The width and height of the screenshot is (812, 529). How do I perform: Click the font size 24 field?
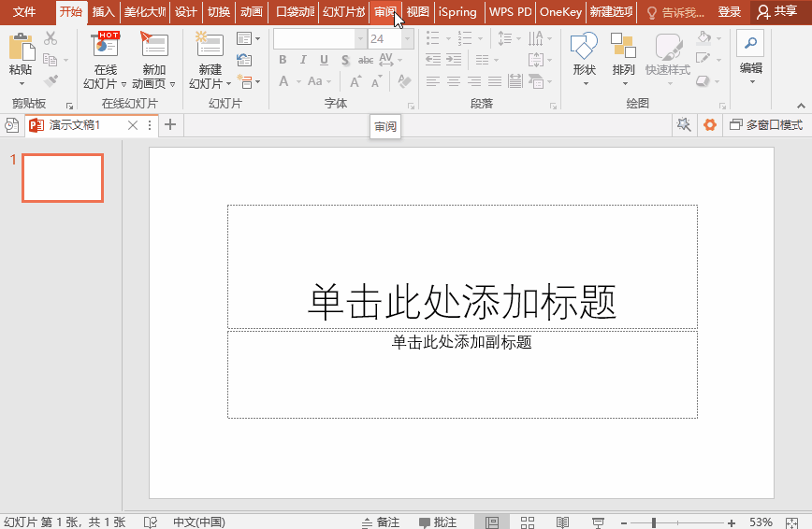coord(385,39)
